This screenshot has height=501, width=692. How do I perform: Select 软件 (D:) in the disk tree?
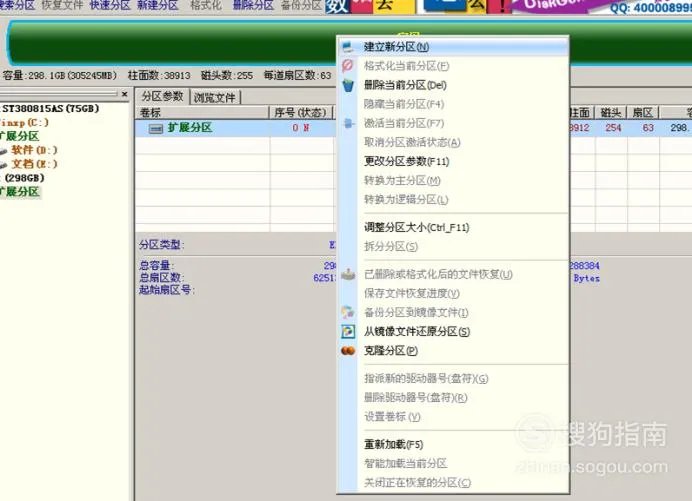pyautogui.click(x=34, y=150)
